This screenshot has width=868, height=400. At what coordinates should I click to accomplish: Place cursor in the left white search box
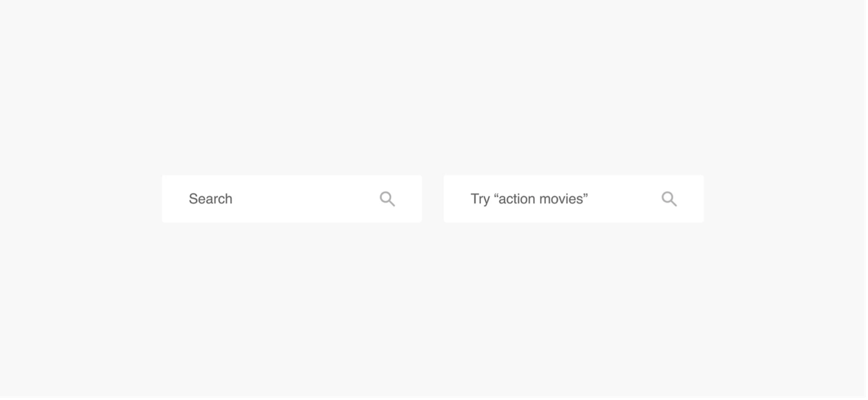click(x=292, y=199)
